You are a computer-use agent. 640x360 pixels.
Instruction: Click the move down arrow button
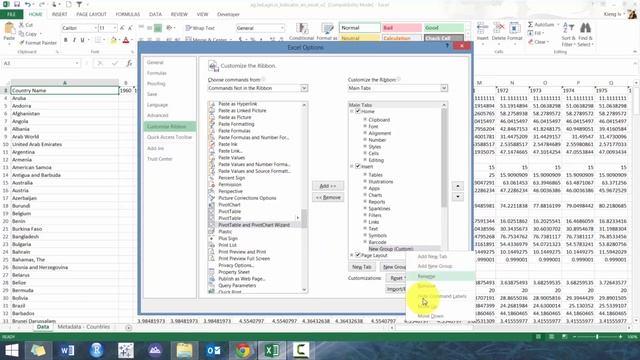coord(458,197)
